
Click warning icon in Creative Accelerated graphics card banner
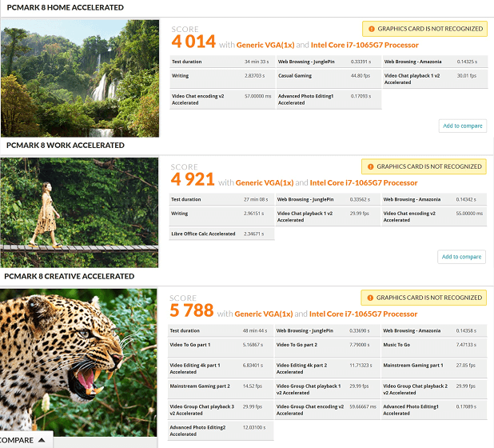(370, 298)
